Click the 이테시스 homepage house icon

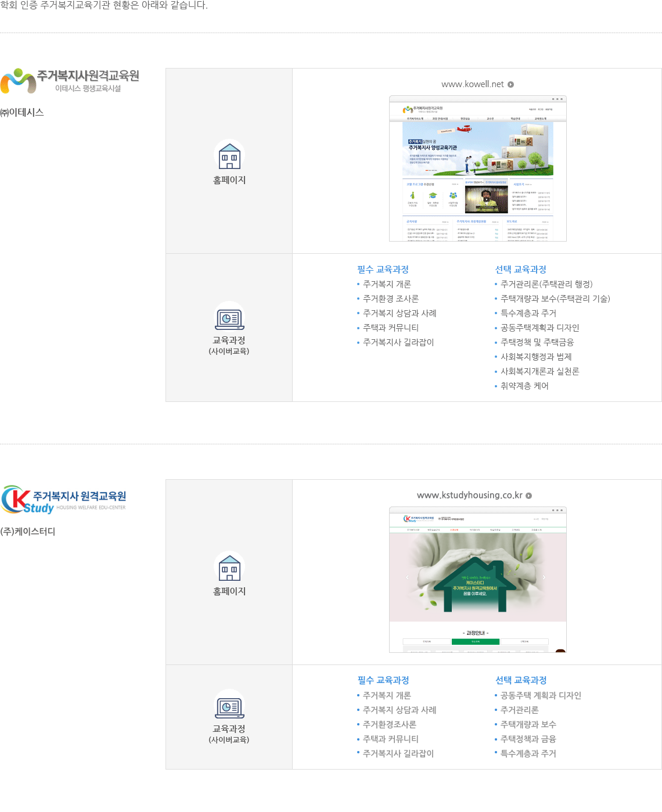pos(229,155)
